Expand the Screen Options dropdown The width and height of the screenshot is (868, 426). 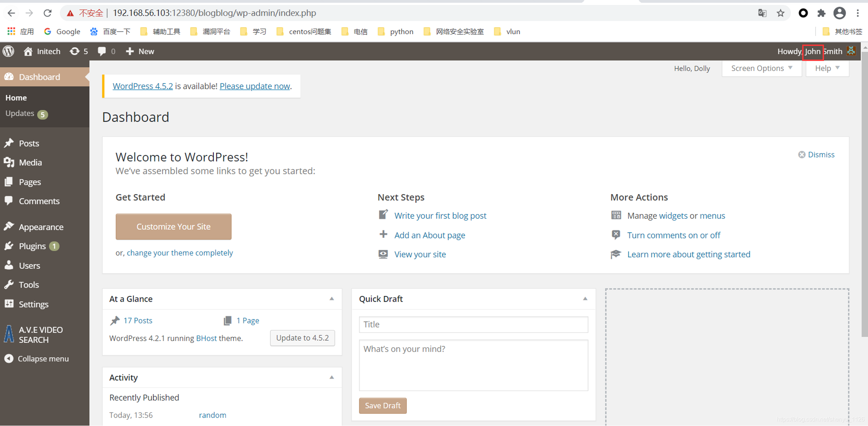pos(762,68)
